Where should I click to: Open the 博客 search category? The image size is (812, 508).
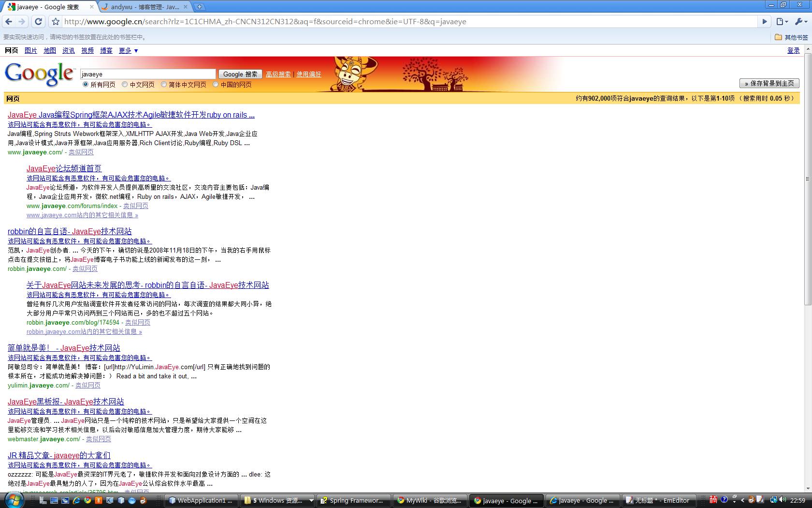click(106, 50)
